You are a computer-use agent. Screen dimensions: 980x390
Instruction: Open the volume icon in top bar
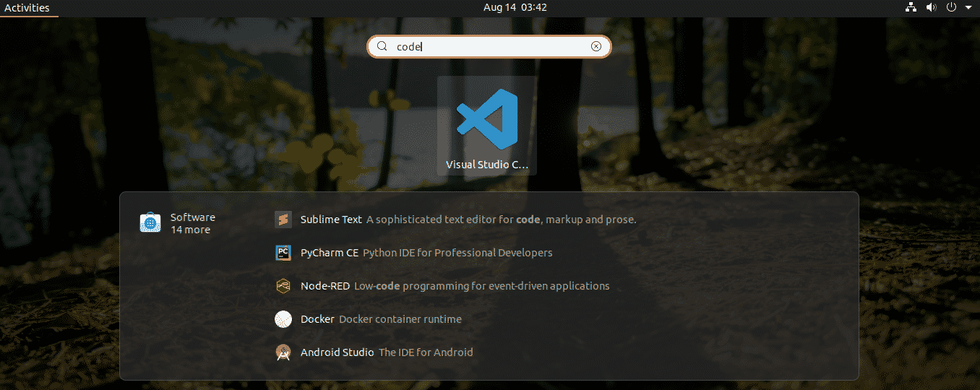931,8
